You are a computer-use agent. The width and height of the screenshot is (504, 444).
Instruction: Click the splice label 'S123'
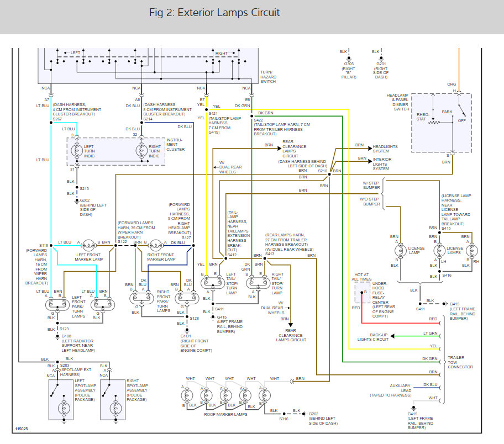(x=64, y=329)
